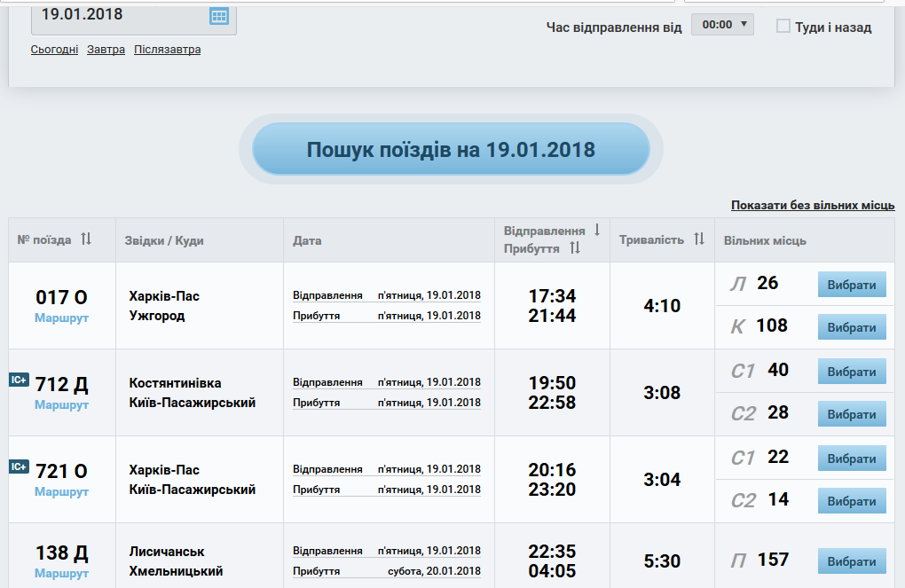Choose С2 class with 28 seats on 712 Д
This screenshot has width=905, height=588.
coord(851,414)
